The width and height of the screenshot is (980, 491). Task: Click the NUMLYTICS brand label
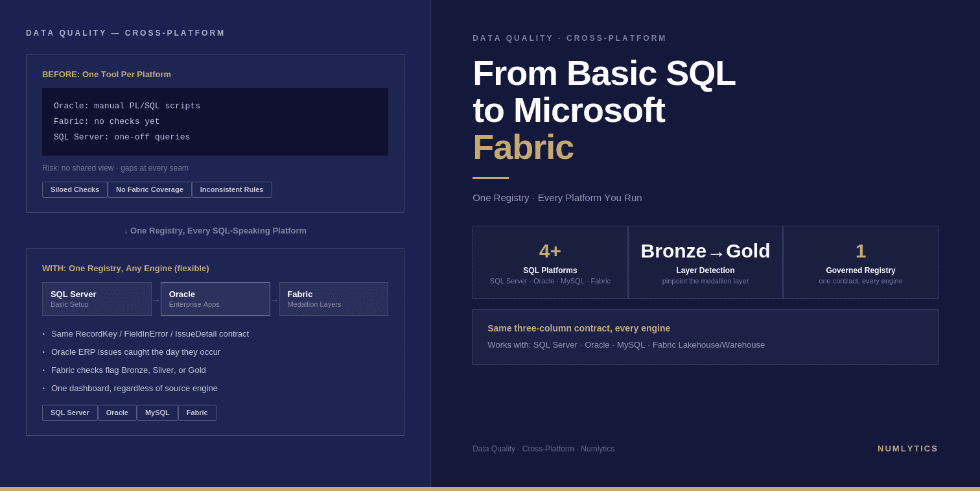click(908, 448)
